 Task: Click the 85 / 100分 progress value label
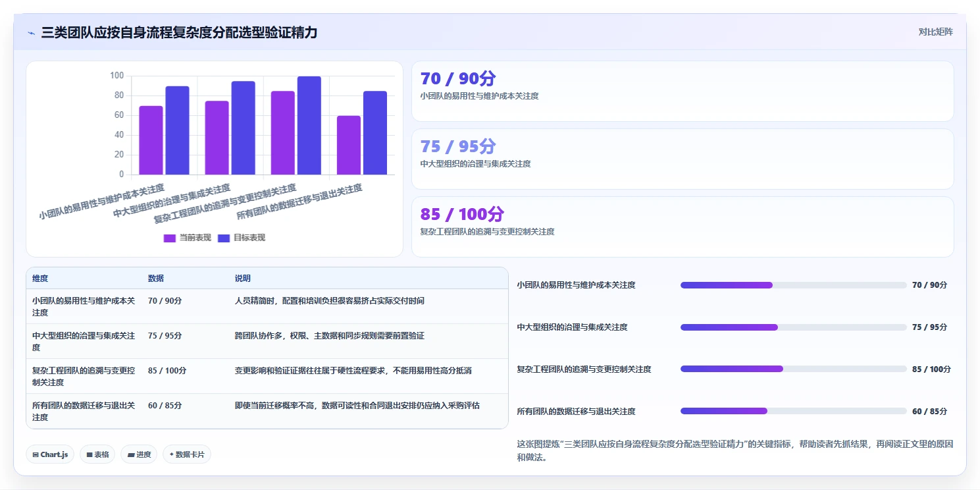[x=931, y=369]
